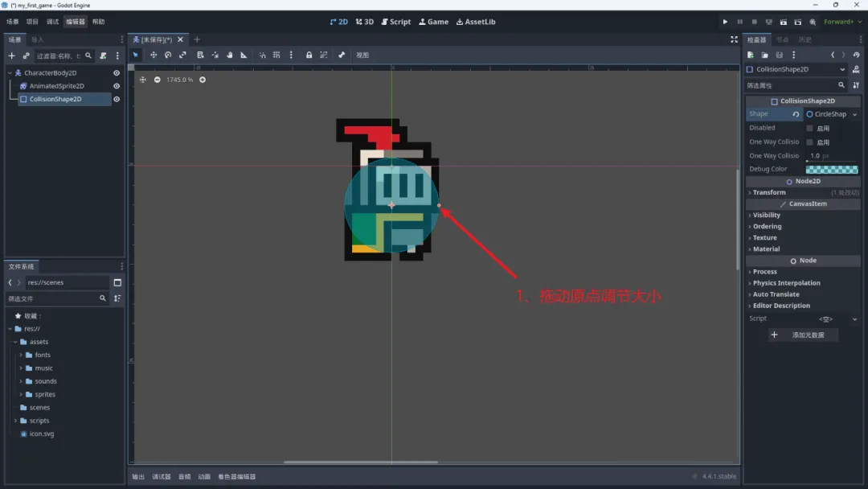The image size is (868, 489).
Task: Enable the Disabled checkbox
Action: click(809, 128)
